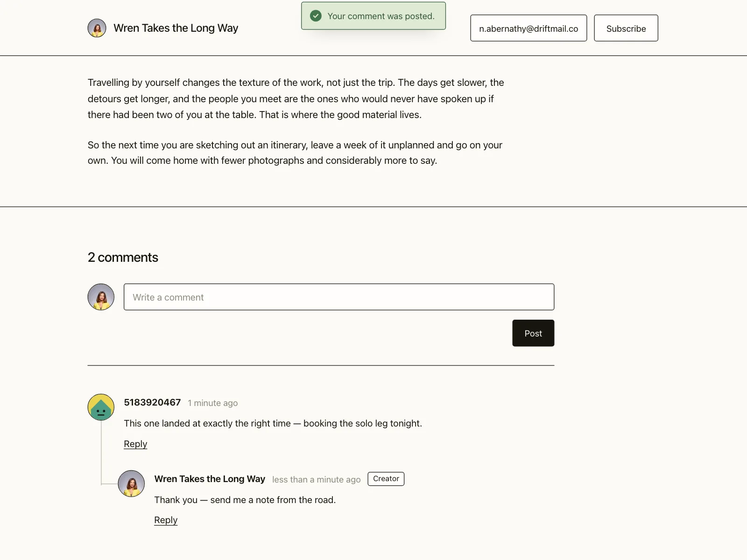Click the paragraph starting 'Travelling by yourself'
Image resolution: width=747 pixels, height=560 pixels.
click(x=296, y=98)
